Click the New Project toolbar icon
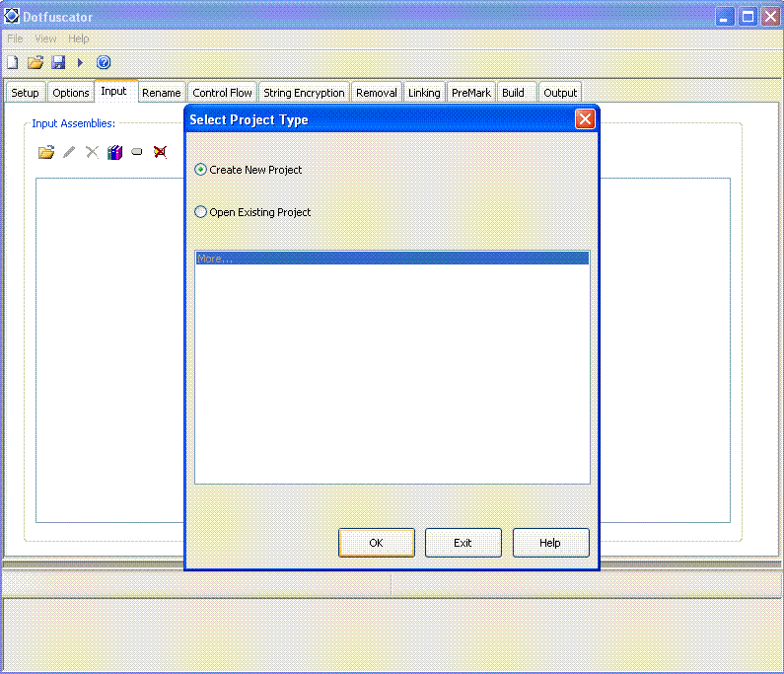 point(13,62)
